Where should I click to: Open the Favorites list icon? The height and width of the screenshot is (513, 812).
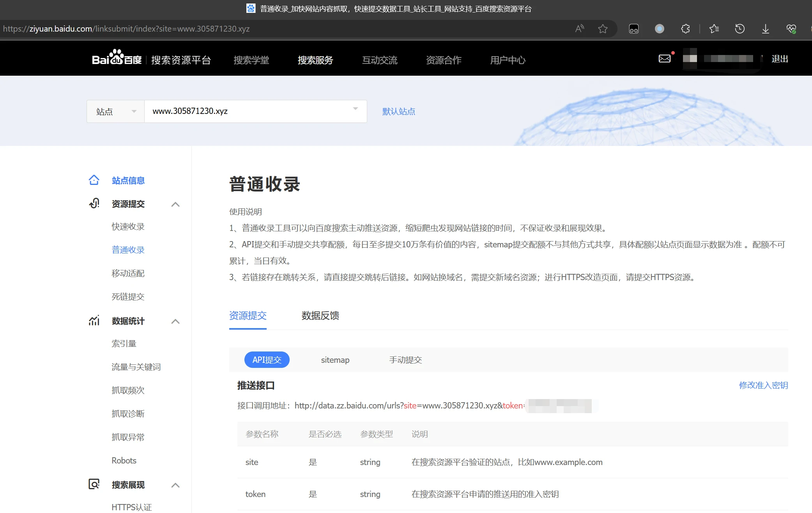[714, 28]
